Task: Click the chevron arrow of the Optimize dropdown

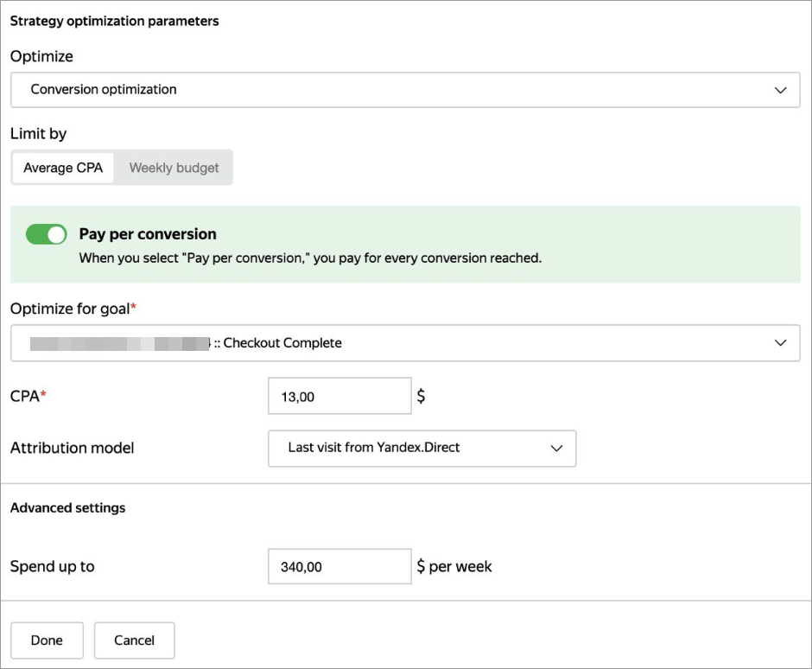Action: click(780, 90)
